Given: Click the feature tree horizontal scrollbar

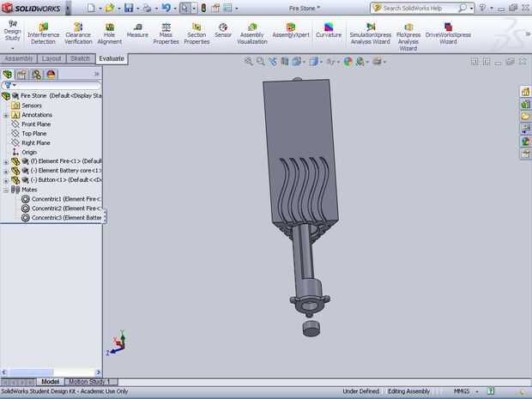Looking at the screenshot, I should [x=51, y=372].
